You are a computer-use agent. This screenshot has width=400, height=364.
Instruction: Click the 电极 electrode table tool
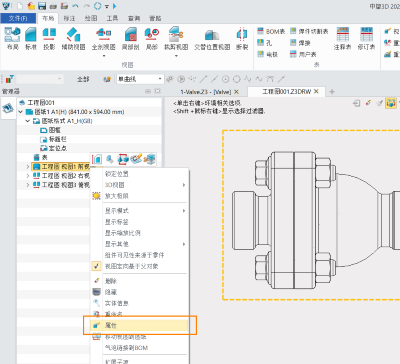[x=268, y=54]
